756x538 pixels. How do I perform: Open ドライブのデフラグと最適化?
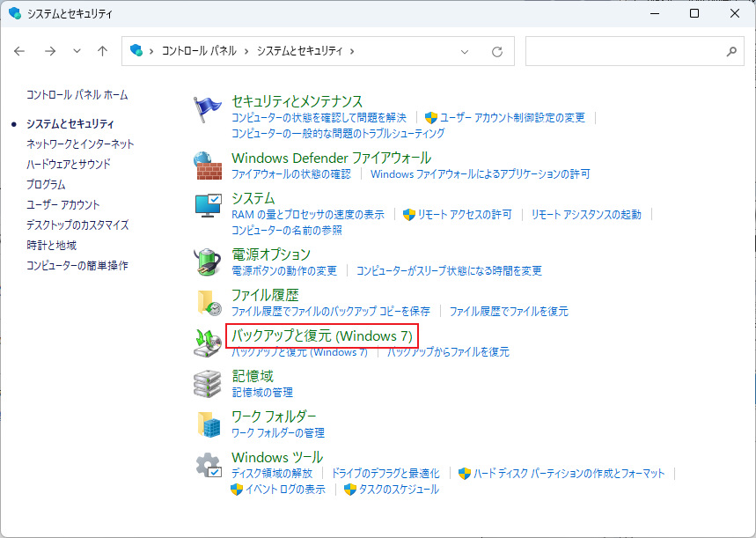tap(385, 473)
